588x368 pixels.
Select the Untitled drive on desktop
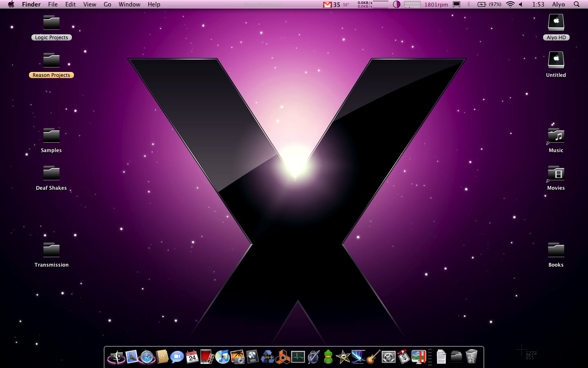[x=556, y=65]
